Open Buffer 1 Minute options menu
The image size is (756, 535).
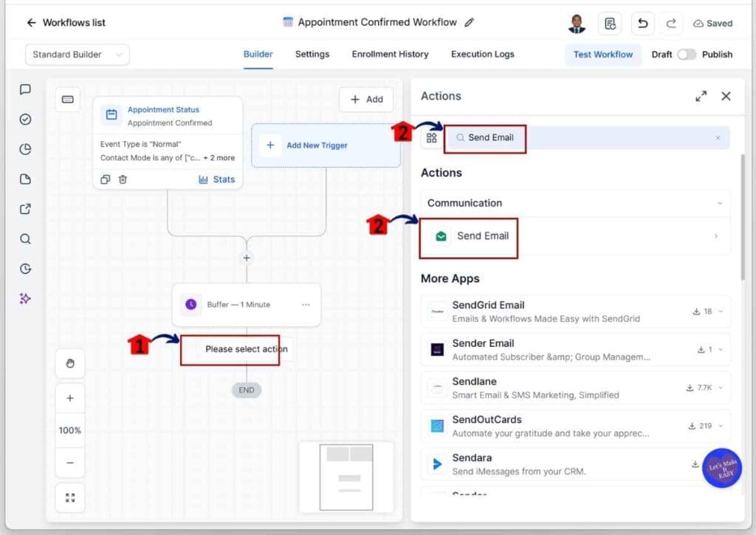point(306,305)
